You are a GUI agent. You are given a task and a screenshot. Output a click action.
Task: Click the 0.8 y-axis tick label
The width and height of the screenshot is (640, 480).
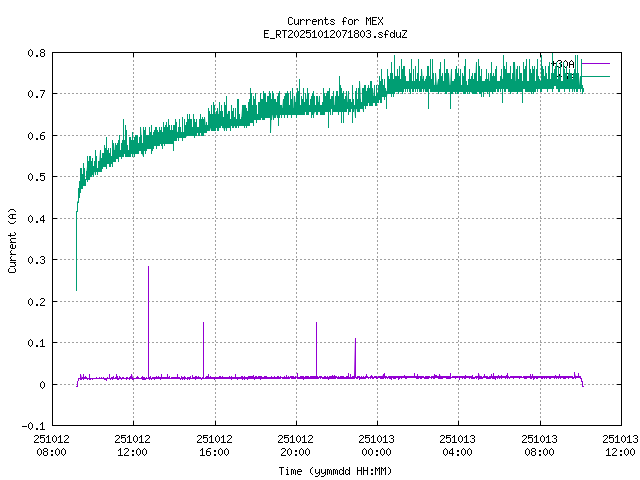(35, 52)
